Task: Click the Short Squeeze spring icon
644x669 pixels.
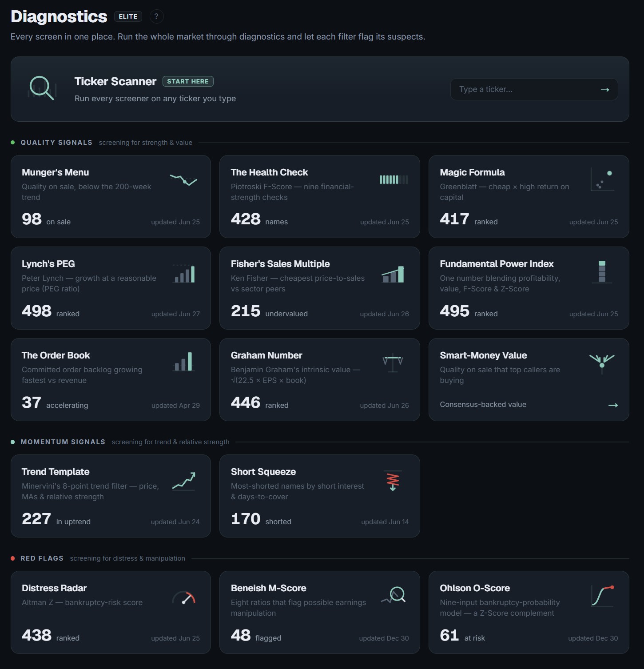Action: pos(393,481)
